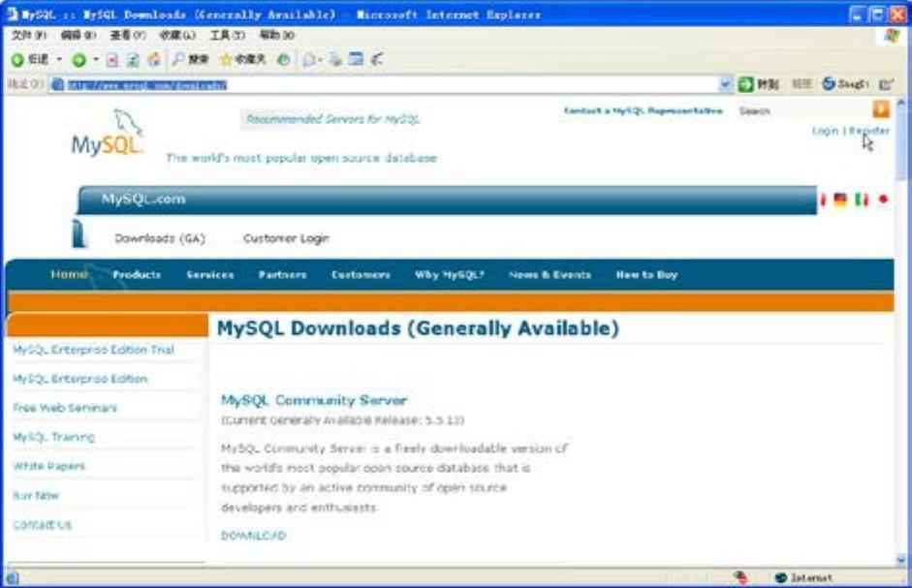Click the Refresh page icon
Image resolution: width=912 pixels, height=588 pixels.
tap(133, 59)
